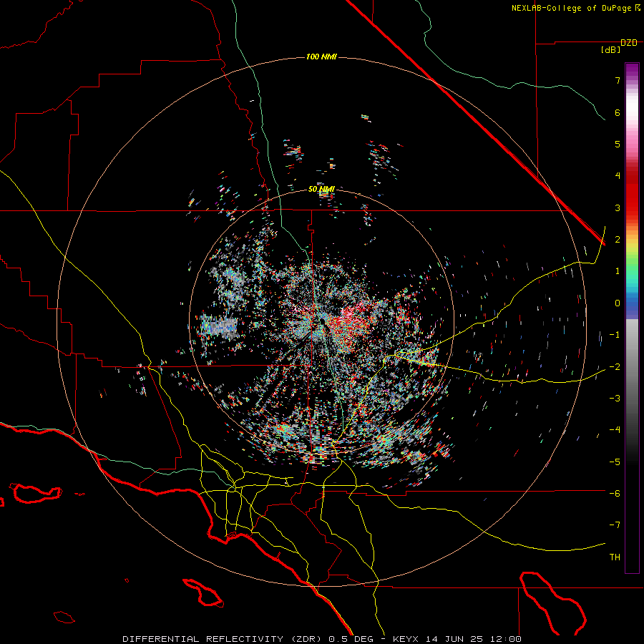Image resolution: width=644 pixels, height=644 pixels.
Task: Click the differential reflectivity title caption
Action: click(322, 639)
